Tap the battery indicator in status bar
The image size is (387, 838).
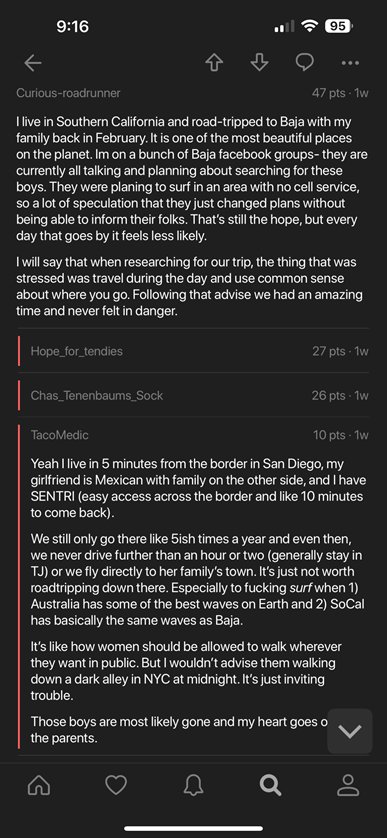(339, 26)
